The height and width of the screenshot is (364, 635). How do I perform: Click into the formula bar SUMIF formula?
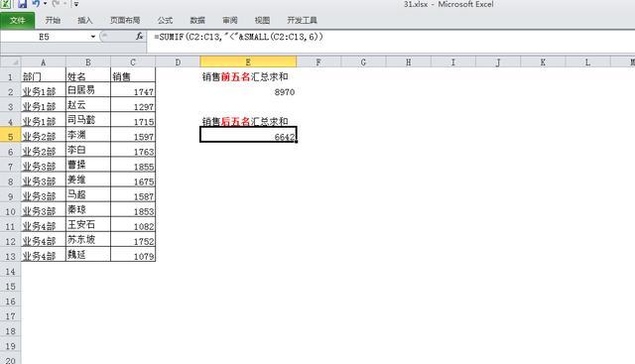tap(238, 37)
